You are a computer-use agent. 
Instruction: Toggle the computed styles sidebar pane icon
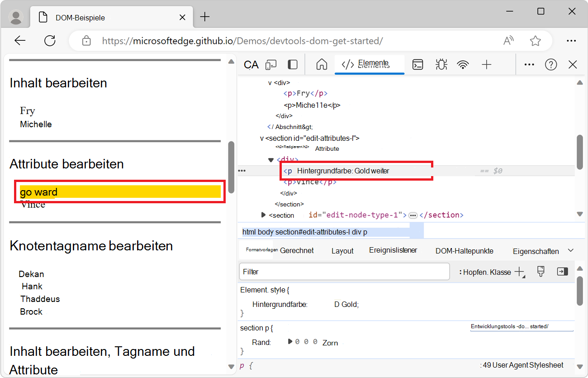[x=562, y=272]
